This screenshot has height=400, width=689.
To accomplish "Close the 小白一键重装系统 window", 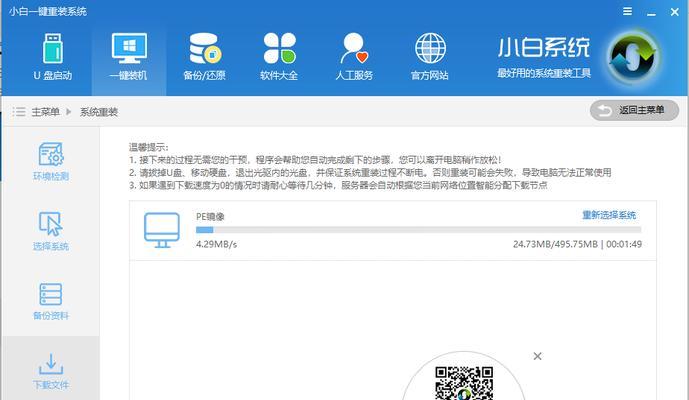I will pyautogui.click(x=675, y=12).
